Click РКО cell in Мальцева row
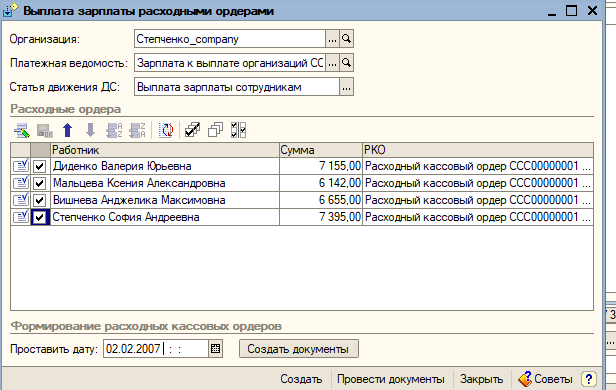 478,183
